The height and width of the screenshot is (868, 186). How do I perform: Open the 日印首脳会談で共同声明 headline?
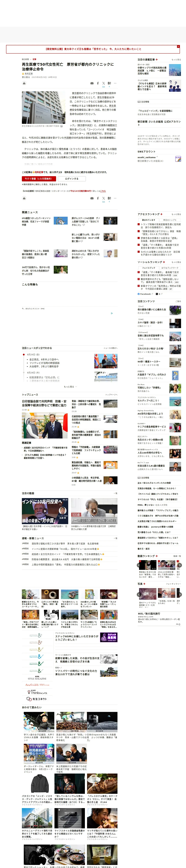[x=44, y=403]
